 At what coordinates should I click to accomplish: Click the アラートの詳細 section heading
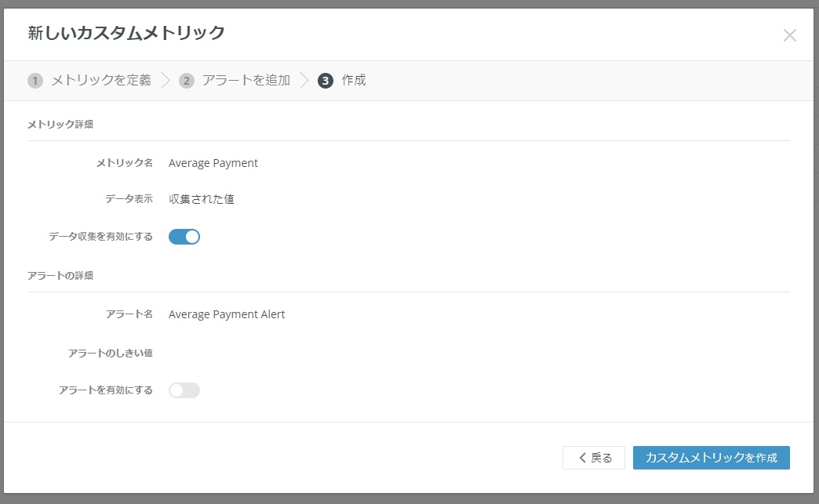pyautogui.click(x=60, y=275)
